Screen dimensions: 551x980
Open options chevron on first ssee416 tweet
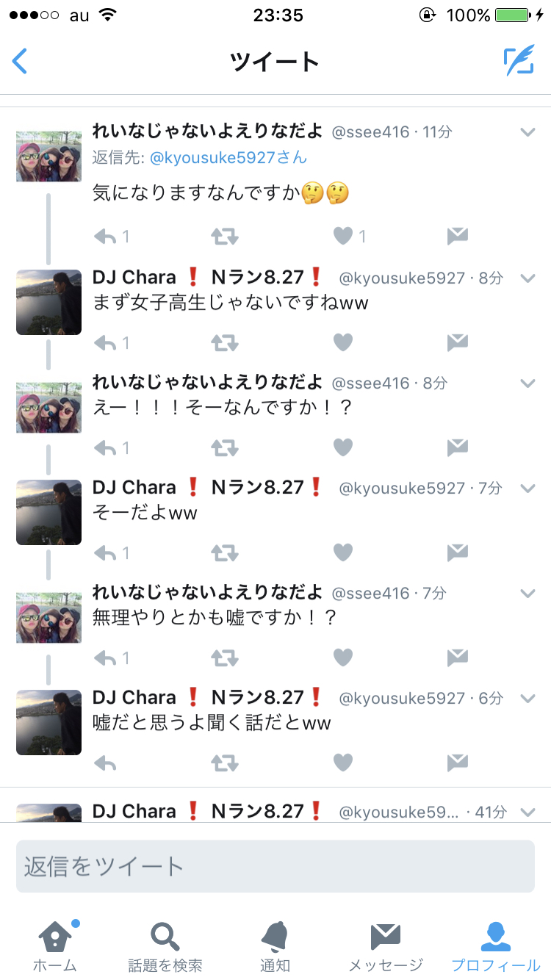click(x=527, y=132)
